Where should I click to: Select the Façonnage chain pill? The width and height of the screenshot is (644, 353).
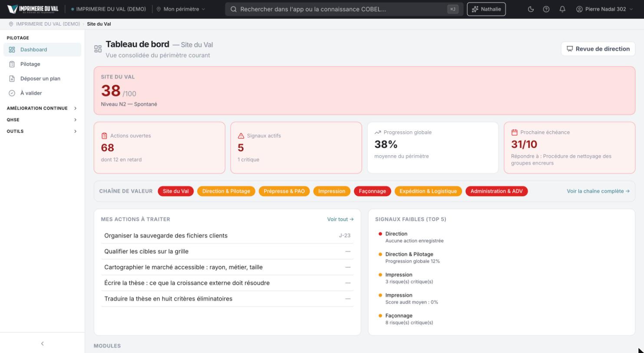pyautogui.click(x=373, y=191)
